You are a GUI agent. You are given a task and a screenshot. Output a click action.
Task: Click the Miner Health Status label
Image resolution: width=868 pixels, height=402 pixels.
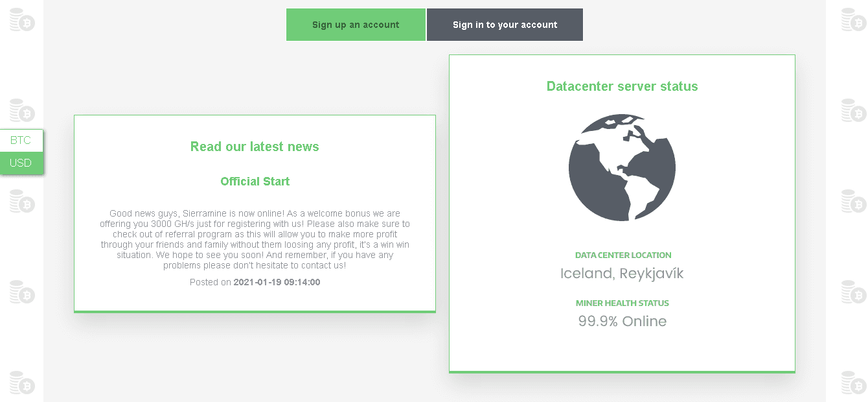coord(622,303)
